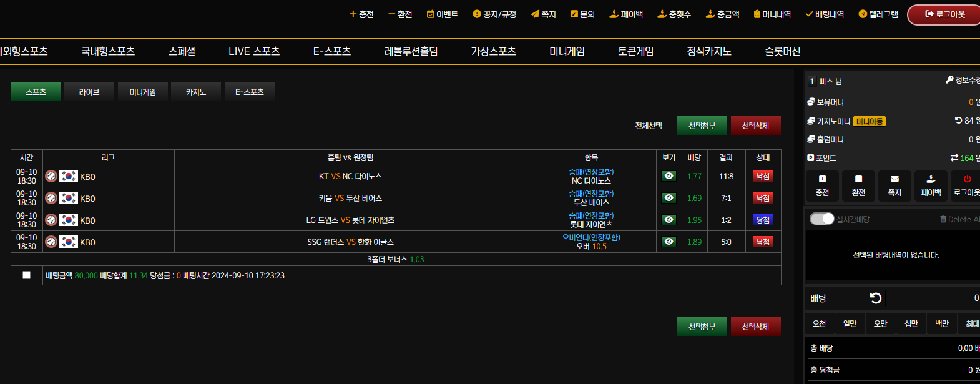
Task: Click the 배팅 amount input field
Action: (933, 298)
